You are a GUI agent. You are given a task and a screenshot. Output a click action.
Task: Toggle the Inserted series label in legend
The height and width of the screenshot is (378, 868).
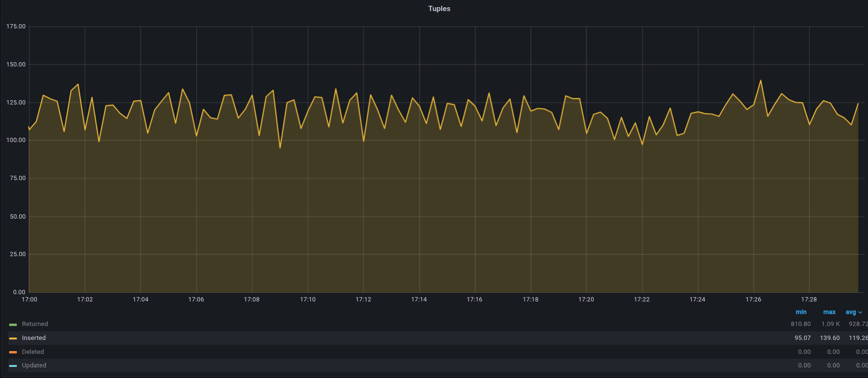[x=34, y=338]
